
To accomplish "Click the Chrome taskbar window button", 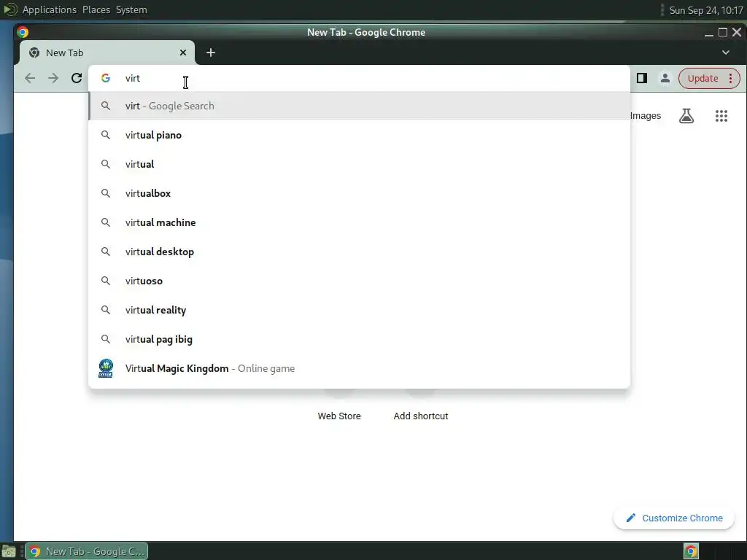I will (x=87, y=551).
